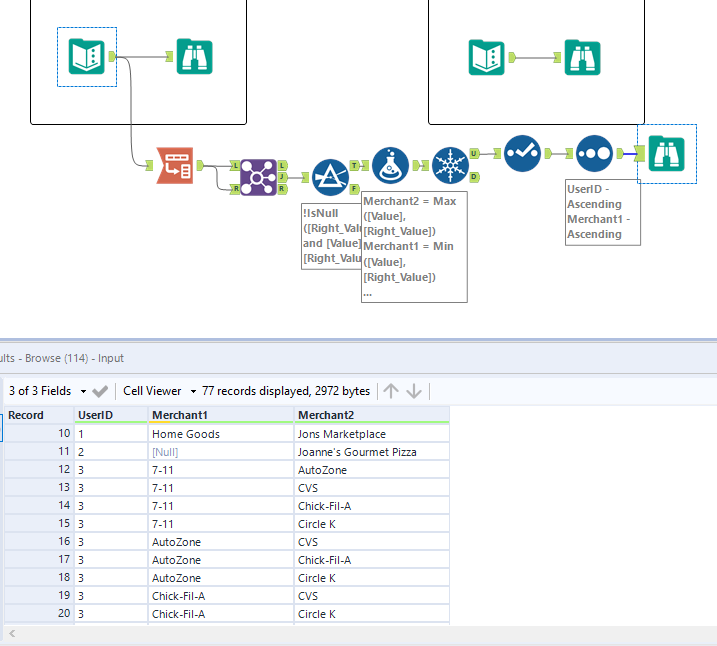Select the Select tool with the checkmark icon

tap(523, 153)
